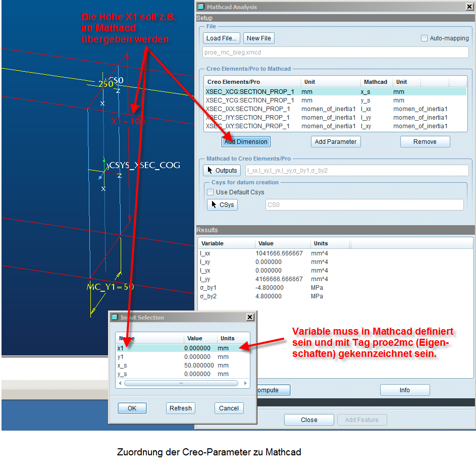This screenshot has width=476, height=471.
Task: Click the Outputs selection arrow button
Action: (222, 170)
